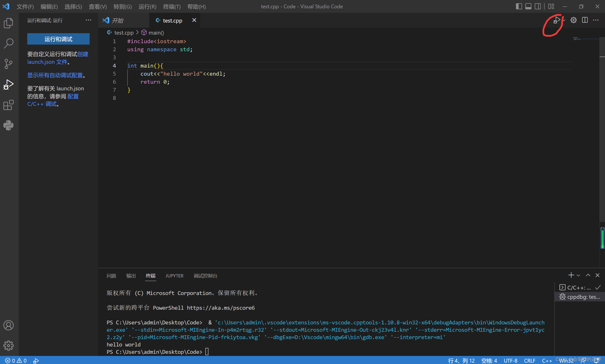Switch to the test.cpp editor tab
The height and width of the screenshot is (364, 605).
pos(175,20)
